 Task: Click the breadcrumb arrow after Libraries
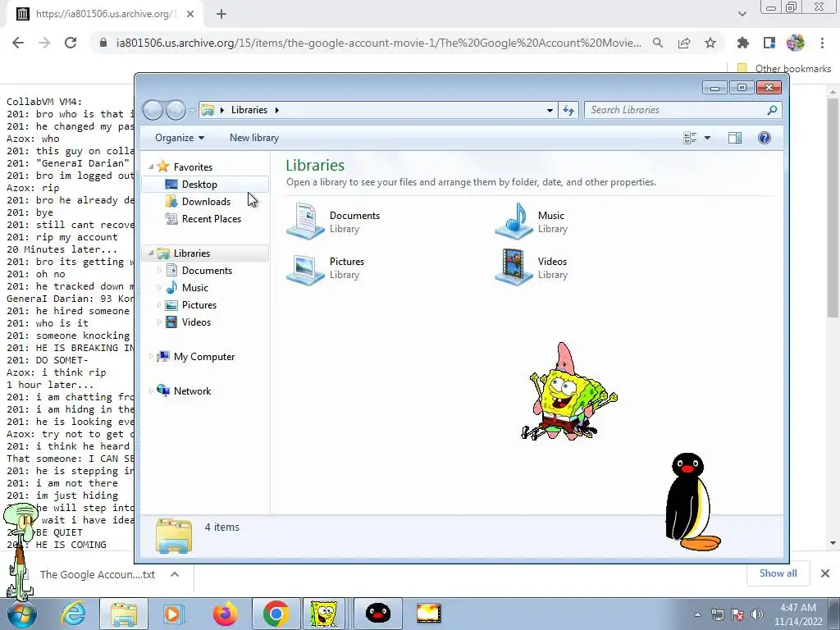click(277, 110)
